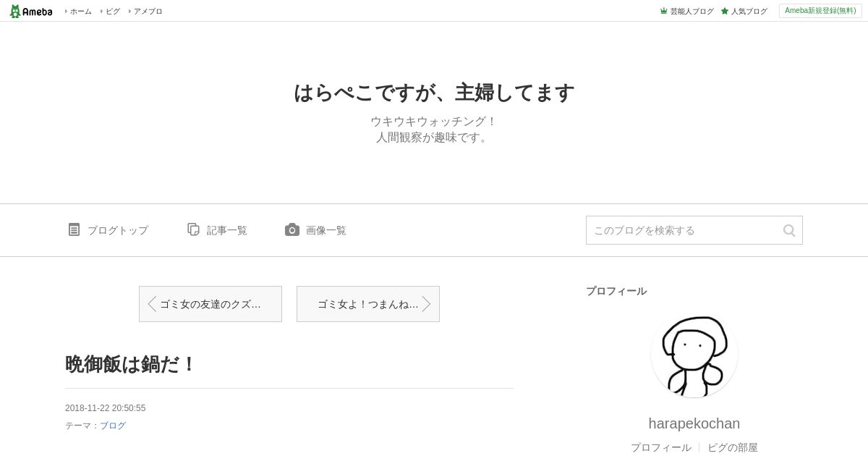
Task: Click blog title はらぺこですが、主婦してます
Action: click(434, 93)
